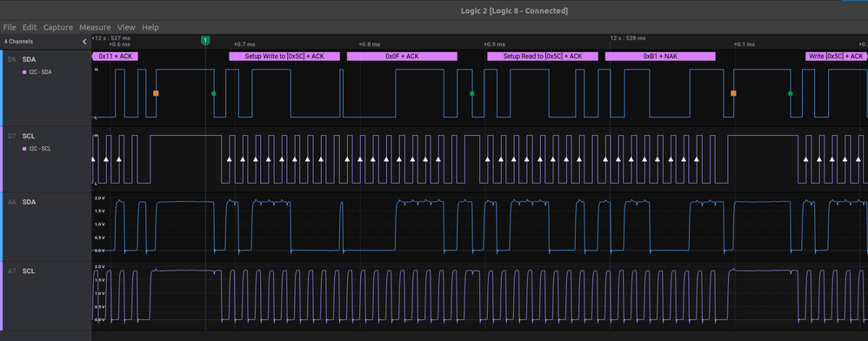
Task: Click the '12 s : 527 ms' time label
Action: point(113,38)
